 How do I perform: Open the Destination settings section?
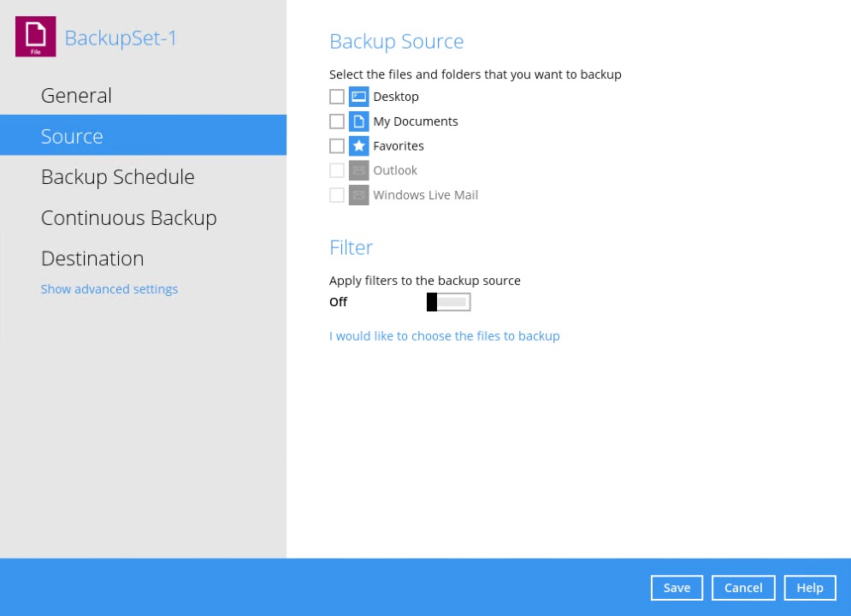click(x=92, y=258)
